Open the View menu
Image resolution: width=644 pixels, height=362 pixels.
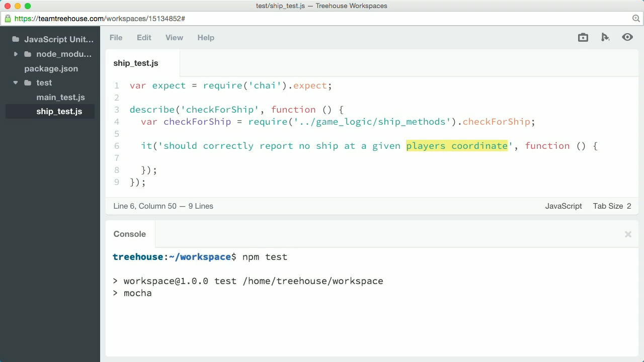point(174,37)
